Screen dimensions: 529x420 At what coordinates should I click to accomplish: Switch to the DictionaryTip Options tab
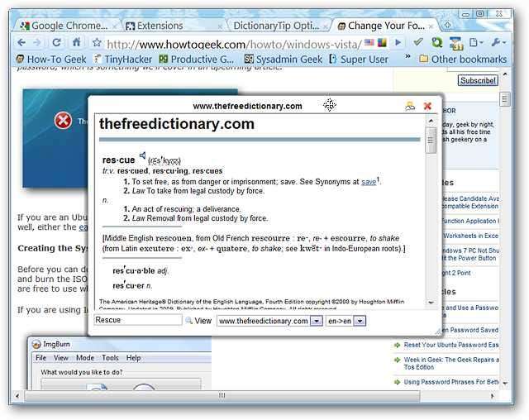[277, 26]
